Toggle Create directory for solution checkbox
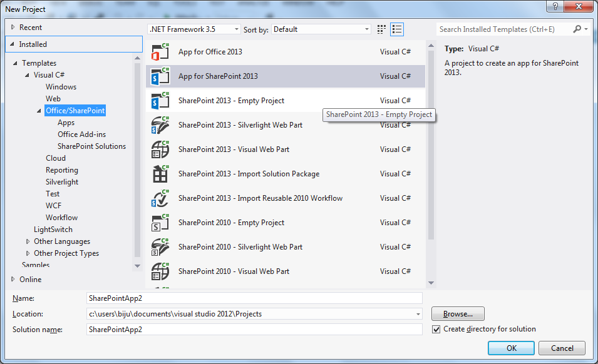This screenshot has width=598, height=364. tap(436, 330)
